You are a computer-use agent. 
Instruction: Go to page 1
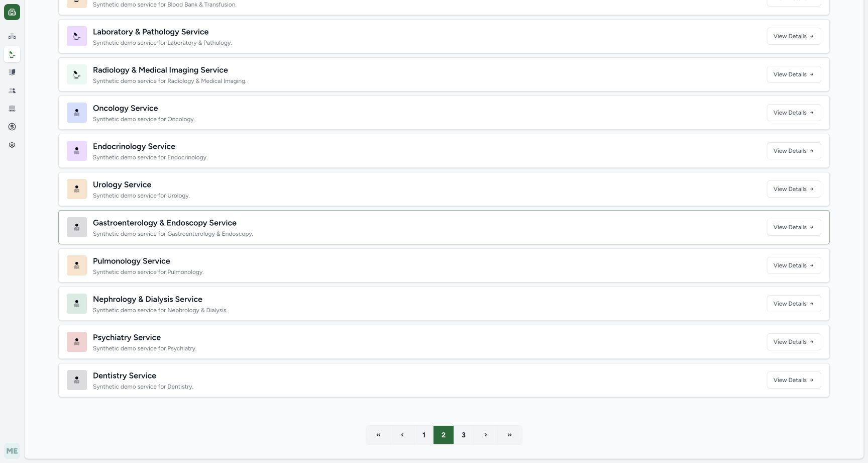tap(424, 435)
